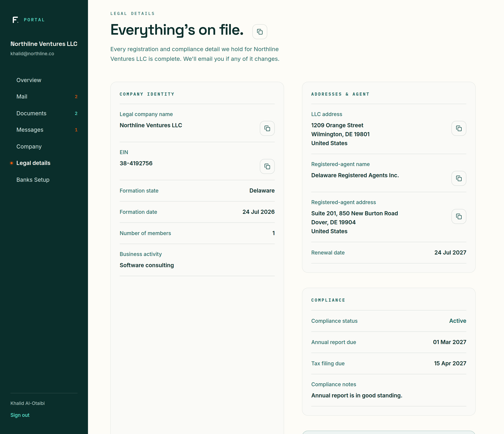This screenshot has height=434, width=504.
Task: Copy the legal company name
Action: point(267,128)
